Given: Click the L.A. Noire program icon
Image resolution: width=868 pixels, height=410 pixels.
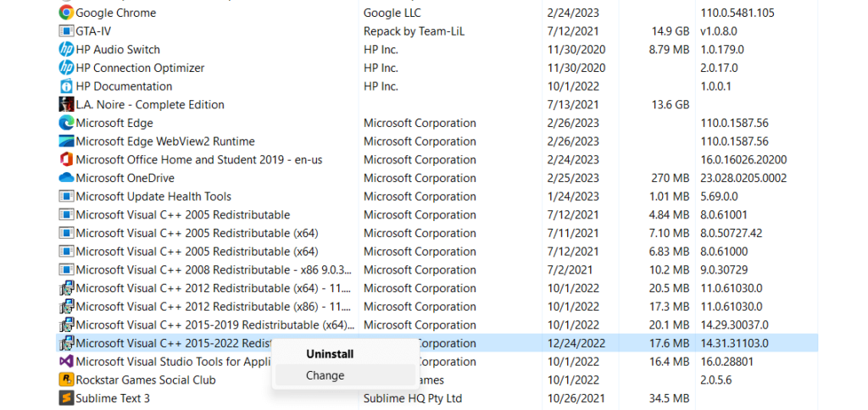Looking at the screenshot, I should (66, 104).
